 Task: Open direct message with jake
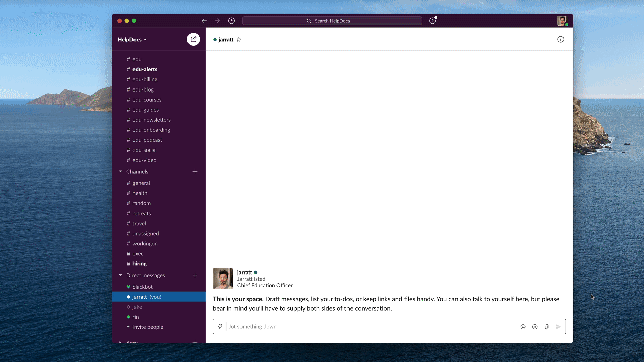pos(159,306)
